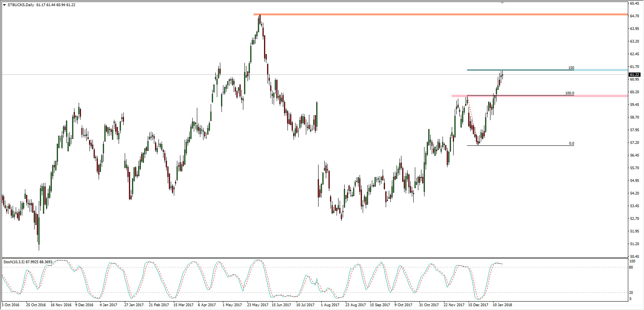Click the Fibonacci 0.0 level label
The image size is (644, 310).
pyautogui.click(x=571, y=143)
